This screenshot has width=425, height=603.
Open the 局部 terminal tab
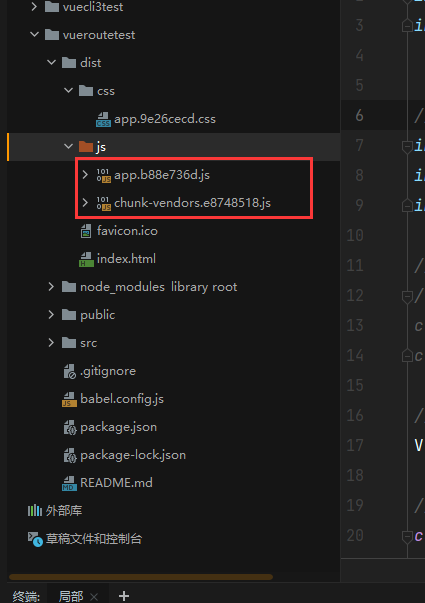[x=71, y=596]
